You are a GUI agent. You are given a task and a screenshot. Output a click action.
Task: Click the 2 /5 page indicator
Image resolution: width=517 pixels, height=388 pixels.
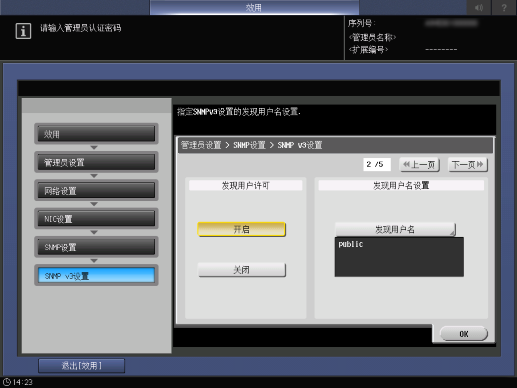377,164
